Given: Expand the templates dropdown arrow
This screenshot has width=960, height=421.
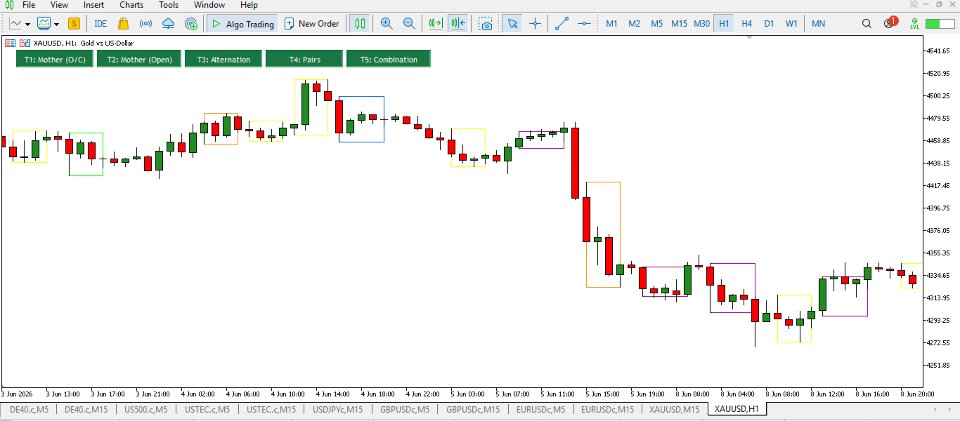Looking at the screenshot, I should point(56,24).
